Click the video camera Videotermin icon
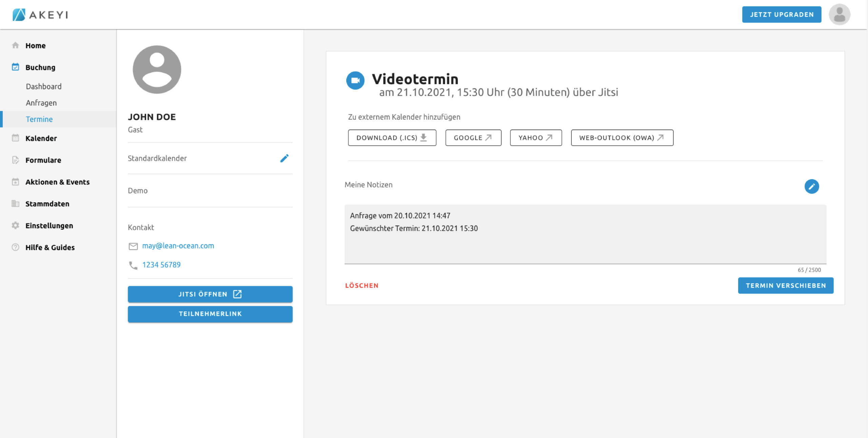Image resolution: width=868 pixels, height=438 pixels. pyautogui.click(x=355, y=80)
